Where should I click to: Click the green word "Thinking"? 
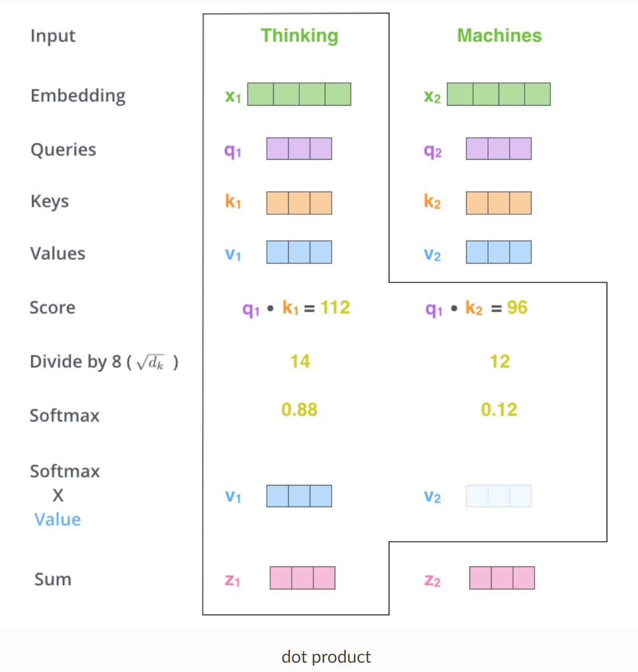(x=299, y=35)
